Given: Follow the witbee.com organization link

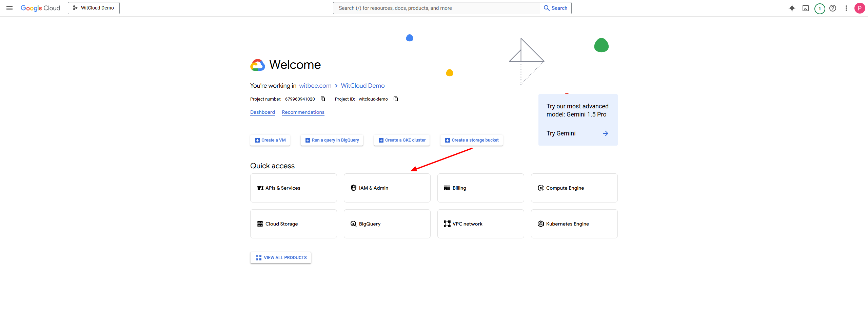Looking at the screenshot, I should [x=315, y=86].
